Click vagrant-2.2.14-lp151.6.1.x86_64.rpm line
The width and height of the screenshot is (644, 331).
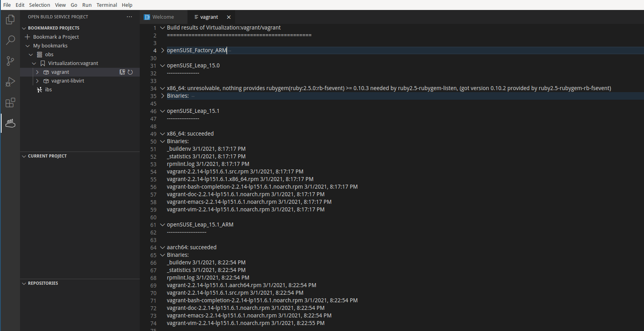pyautogui.click(x=240, y=179)
